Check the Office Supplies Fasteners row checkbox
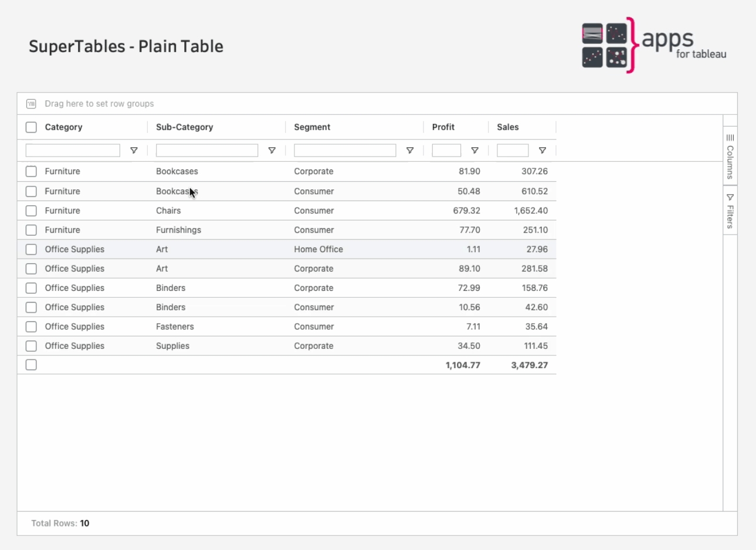The image size is (756, 550). tap(31, 327)
